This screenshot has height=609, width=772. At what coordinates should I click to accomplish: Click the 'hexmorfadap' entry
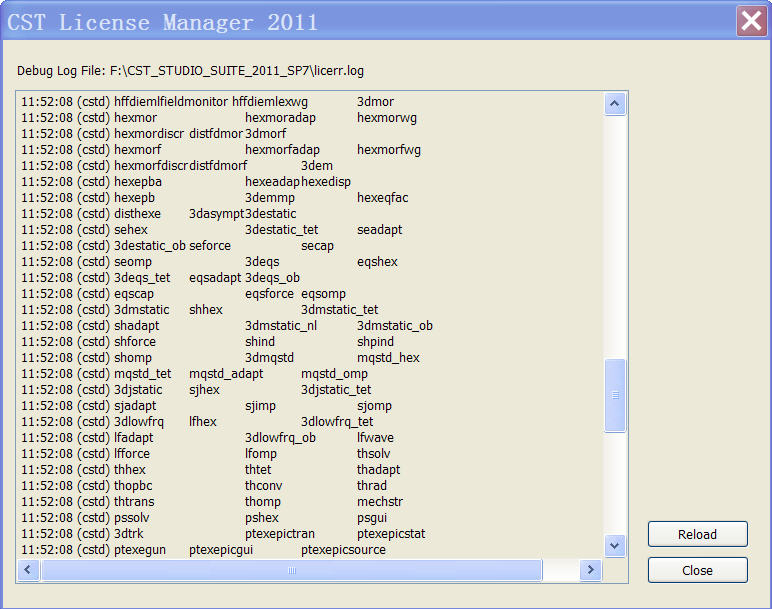[x=282, y=150]
